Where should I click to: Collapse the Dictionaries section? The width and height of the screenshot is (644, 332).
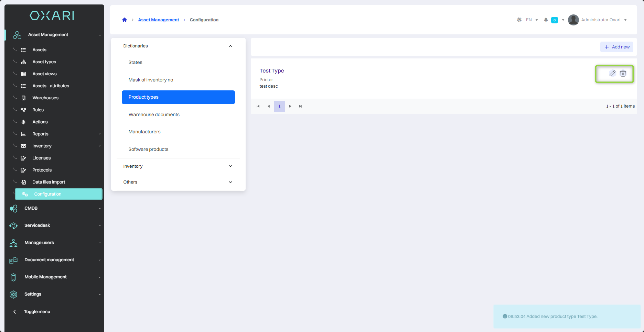230,46
